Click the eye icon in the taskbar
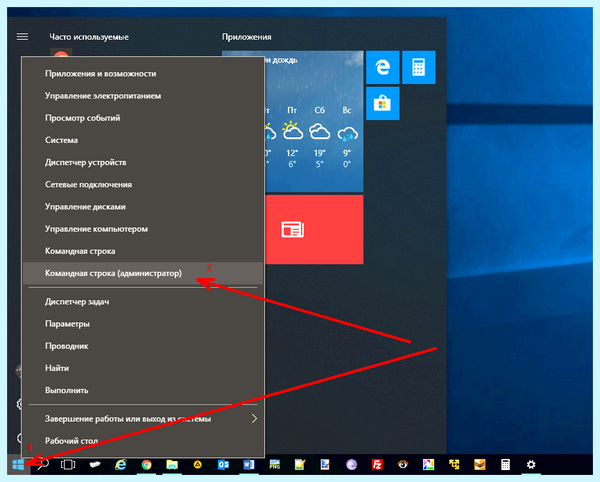Screen dimensions: 600x482 click(x=403, y=464)
